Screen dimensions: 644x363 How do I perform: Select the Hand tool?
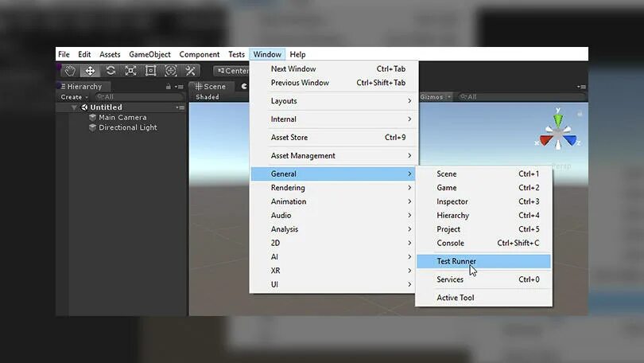(70, 71)
